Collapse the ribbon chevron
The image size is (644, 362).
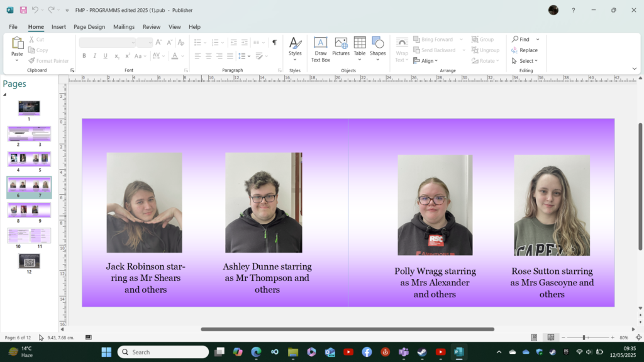tap(635, 69)
